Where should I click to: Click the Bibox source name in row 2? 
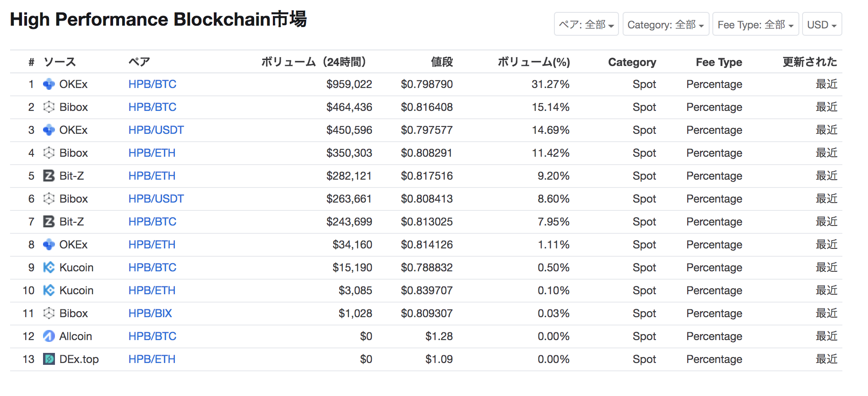click(x=74, y=107)
